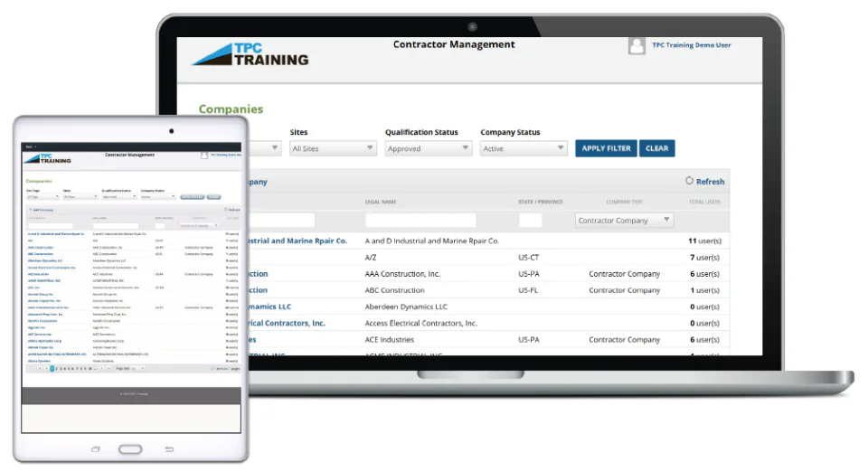Viewport: 868px width, 472px height.
Task: Open the user avatar icon beside Demo User
Action: click(x=637, y=45)
